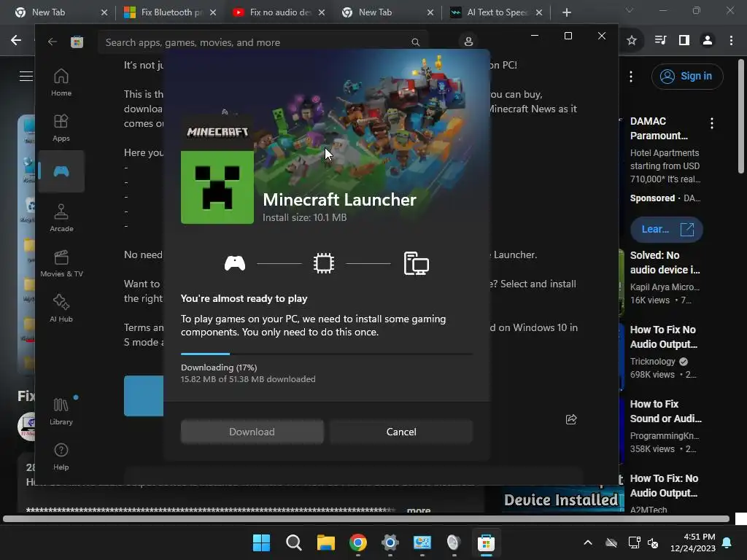Open taskbar Search

tap(293, 542)
